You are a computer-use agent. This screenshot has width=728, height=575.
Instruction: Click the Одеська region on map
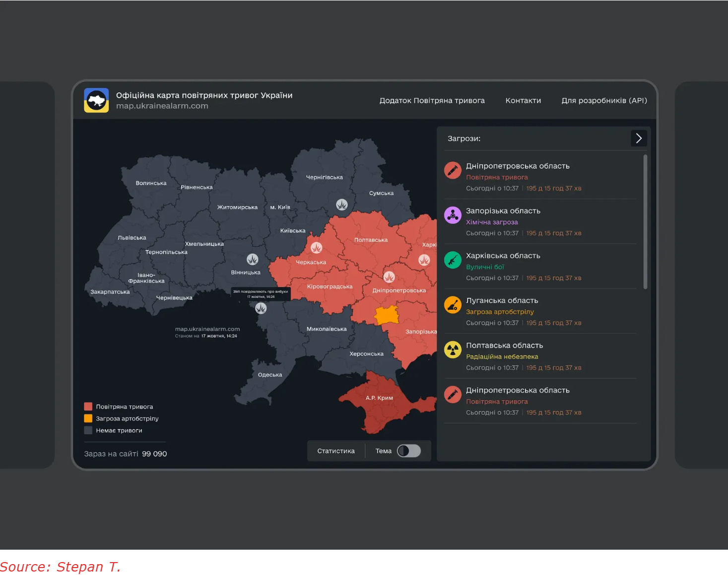270,375
